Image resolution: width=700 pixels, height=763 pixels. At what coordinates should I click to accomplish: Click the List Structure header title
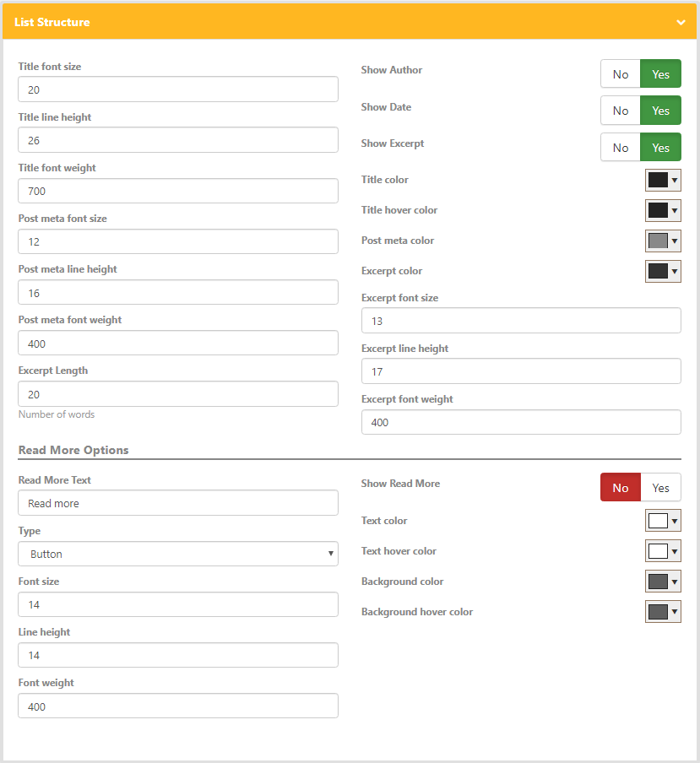click(x=52, y=23)
